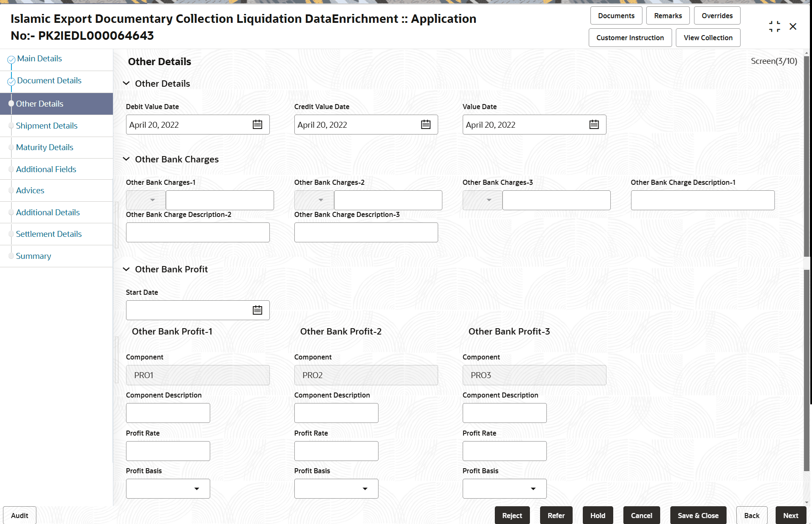Viewport: 812px width, 524px height.
Task: Click the collapse window icon in header
Action: point(774,27)
